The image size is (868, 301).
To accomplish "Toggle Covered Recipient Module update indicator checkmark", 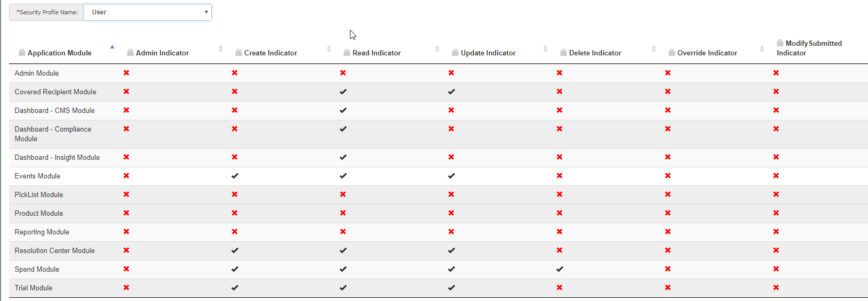I will tap(451, 92).
